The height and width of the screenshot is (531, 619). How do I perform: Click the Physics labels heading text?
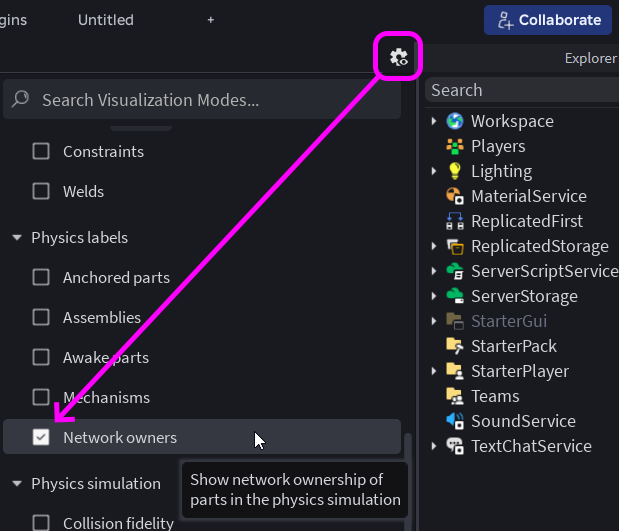point(80,238)
